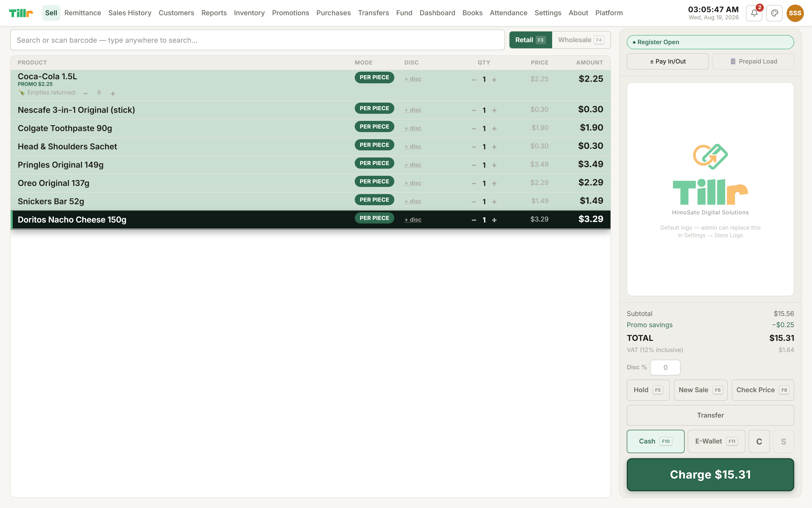
Task: Open the SSS user avatar menu
Action: pyautogui.click(x=795, y=13)
